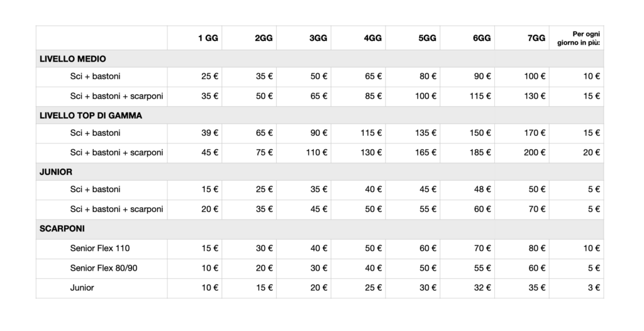The height and width of the screenshot is (331, 644).
Task: Select Senior Flex 110 price for 2GG
Action: coord(264,248)
